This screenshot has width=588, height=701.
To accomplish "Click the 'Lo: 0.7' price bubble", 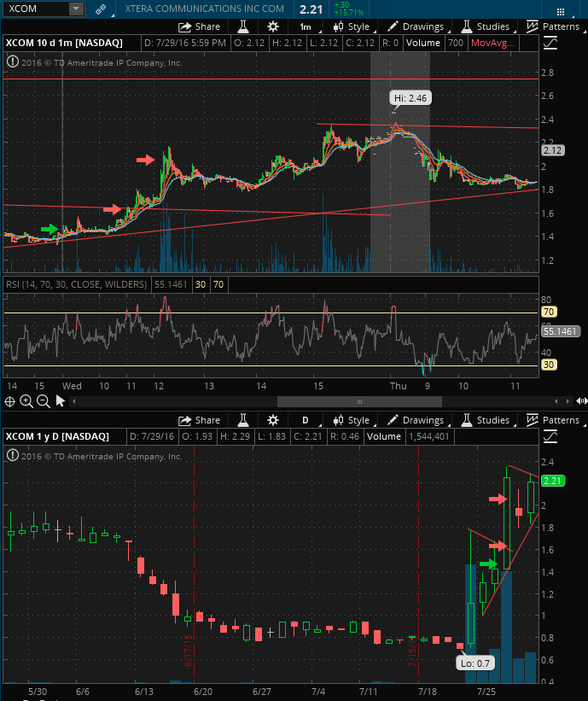I will 475,663.
